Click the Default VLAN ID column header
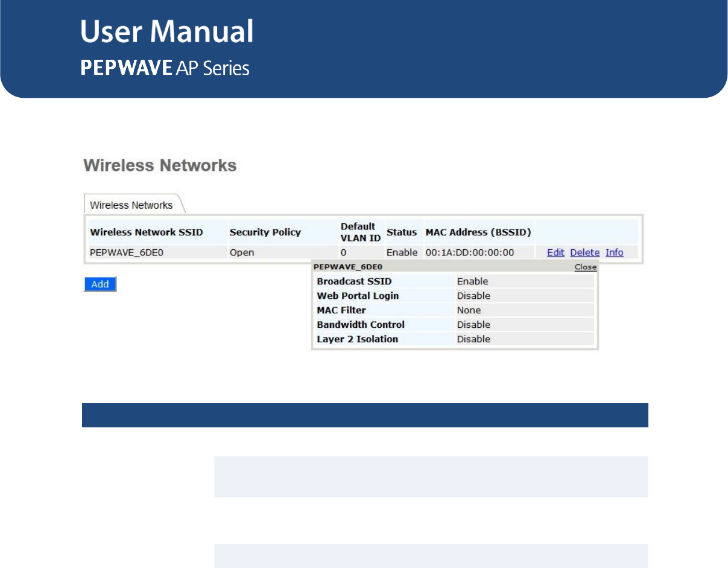This screenshot has height=568, width=728. pyautogui.click(x=361, y=232)
